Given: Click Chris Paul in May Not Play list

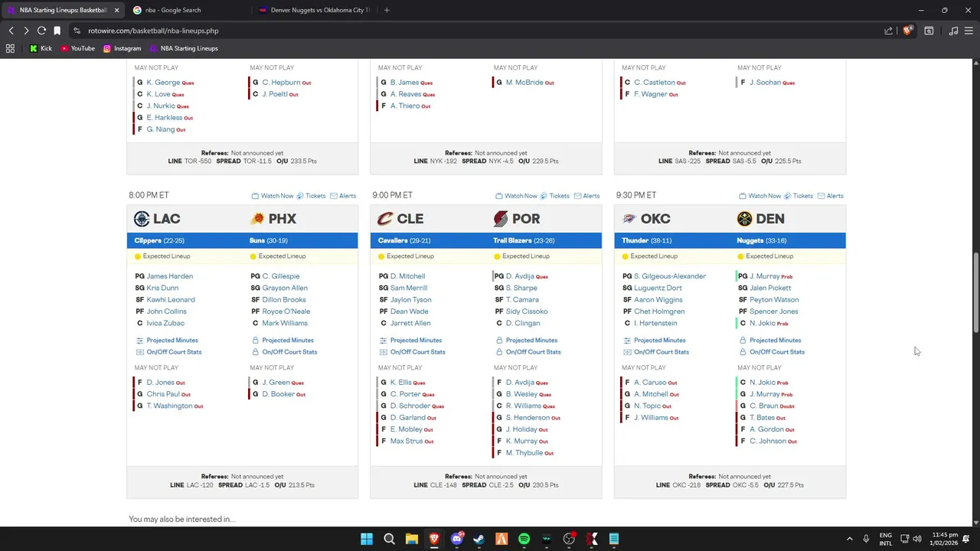Looking at the screenshot, I should tap(163, 394).
